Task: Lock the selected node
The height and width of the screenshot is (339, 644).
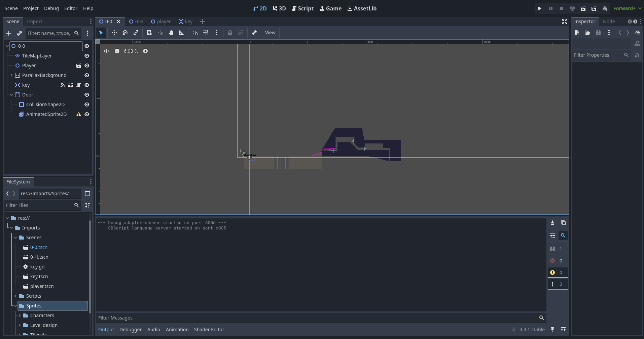Action: tap(230, 33)
